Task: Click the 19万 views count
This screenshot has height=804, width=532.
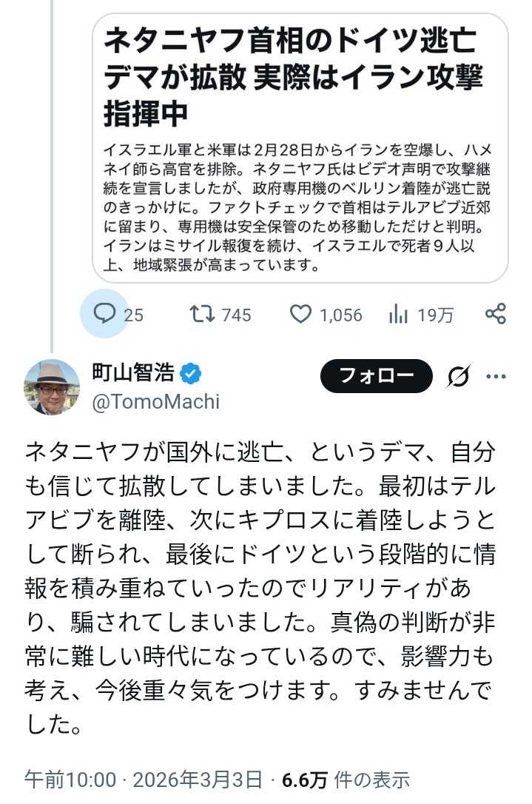Action: pos(435,315)
